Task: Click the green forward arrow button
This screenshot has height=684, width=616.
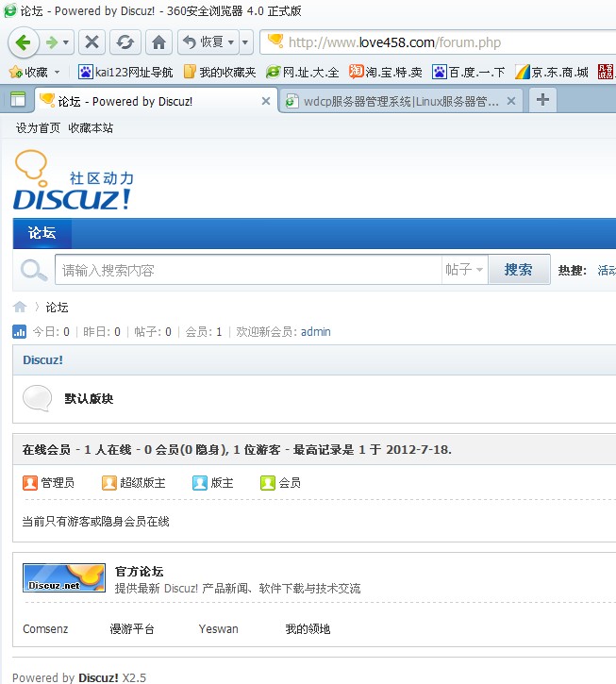Action: click(x=52, y=42)
